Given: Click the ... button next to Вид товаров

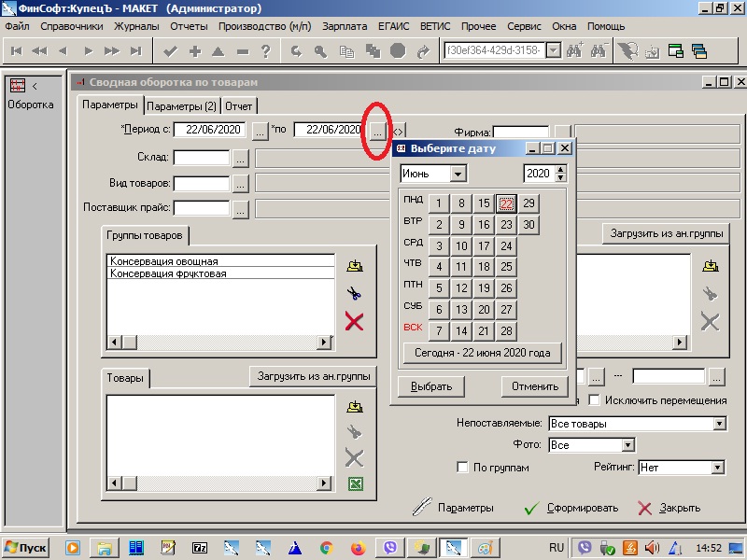Looking at the screenshot, I should click(x=241, y=184).
